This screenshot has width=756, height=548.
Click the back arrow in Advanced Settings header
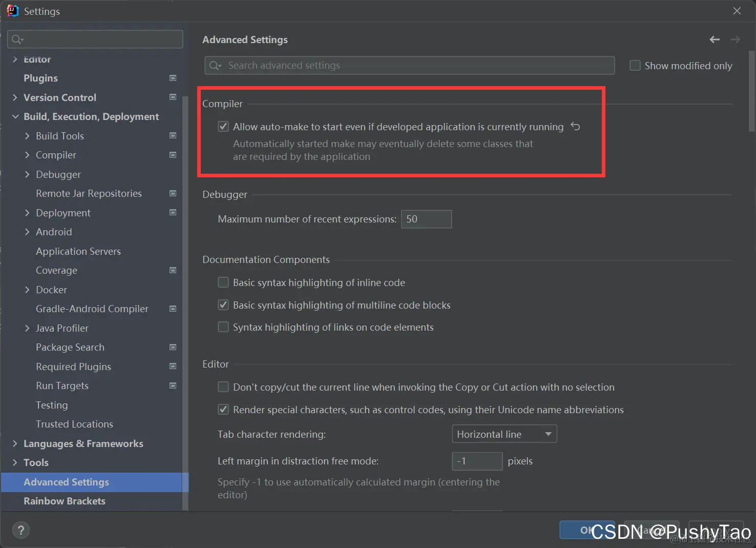coord(715,39)
